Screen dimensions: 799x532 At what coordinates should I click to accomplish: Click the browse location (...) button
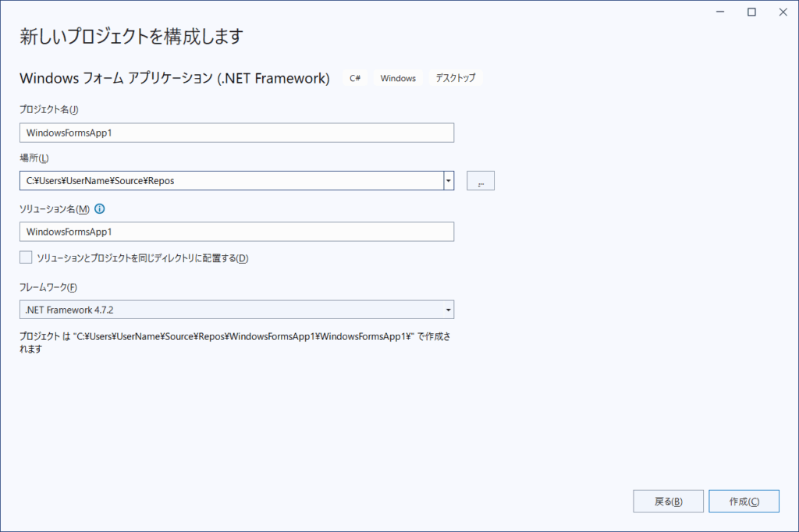[481, 181]
